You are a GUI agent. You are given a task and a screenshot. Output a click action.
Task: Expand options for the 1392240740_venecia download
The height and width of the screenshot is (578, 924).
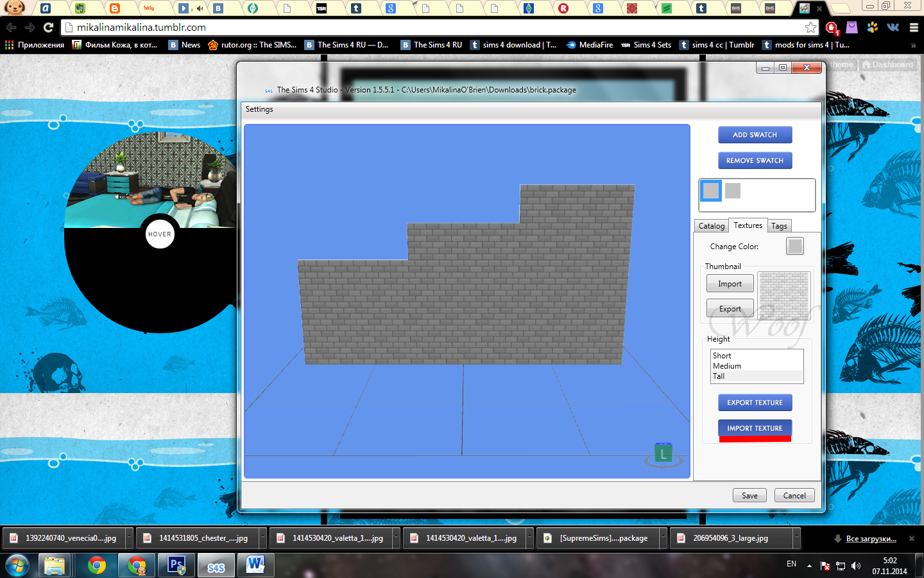pos(129,538)
